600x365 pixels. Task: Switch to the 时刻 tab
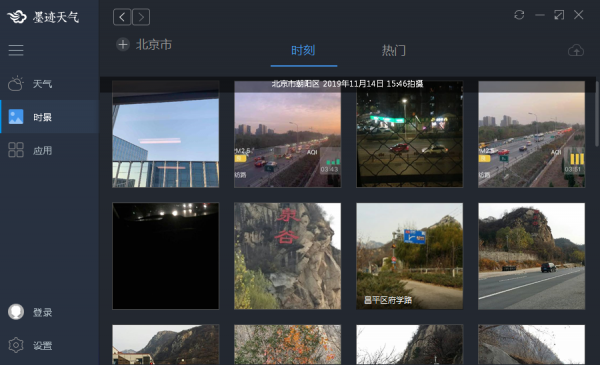pyautogui.click(x=303, y=51)
